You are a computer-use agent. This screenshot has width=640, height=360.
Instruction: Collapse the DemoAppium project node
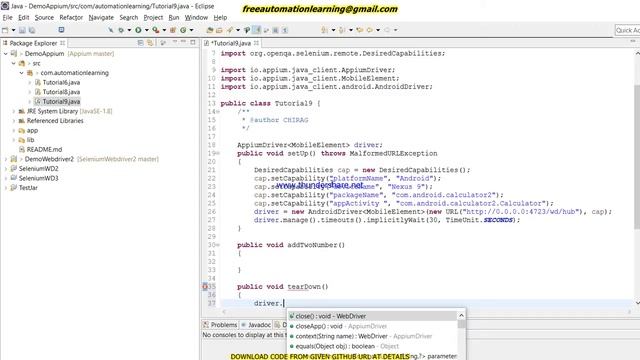click(6, 54)
